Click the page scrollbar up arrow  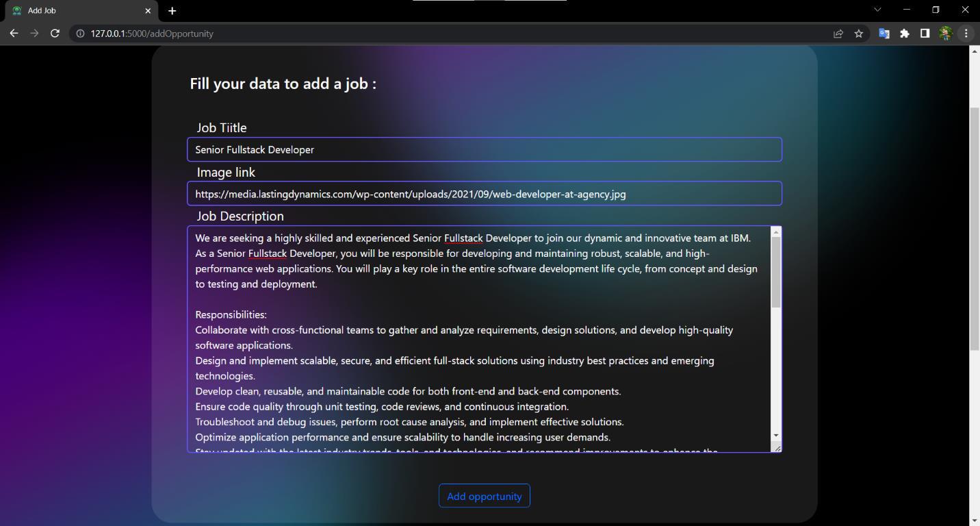tap(975, 51)
